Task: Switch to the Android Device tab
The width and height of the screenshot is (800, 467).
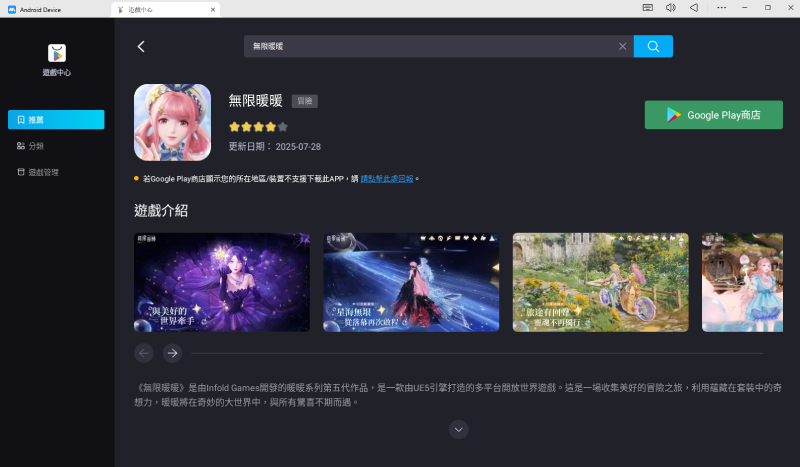Action: coord(35,9)
